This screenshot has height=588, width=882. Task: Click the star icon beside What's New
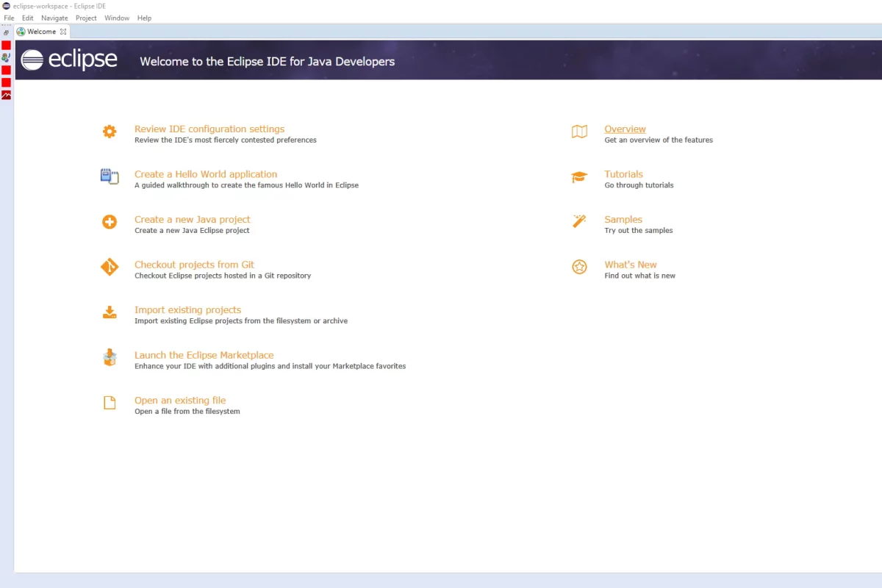(579, 268)
